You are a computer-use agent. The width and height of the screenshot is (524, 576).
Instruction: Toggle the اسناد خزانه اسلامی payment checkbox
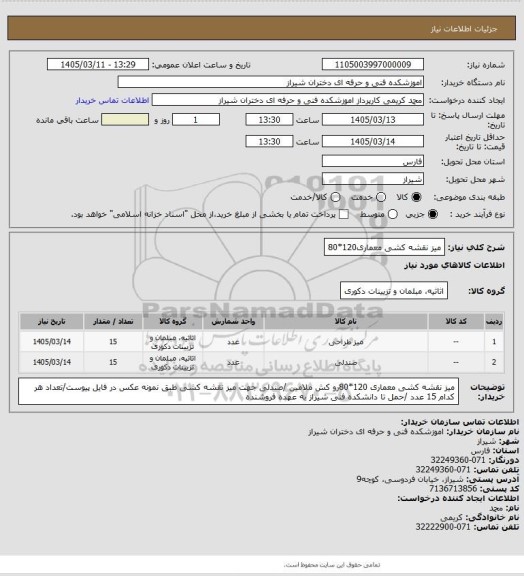pos(344,214)
